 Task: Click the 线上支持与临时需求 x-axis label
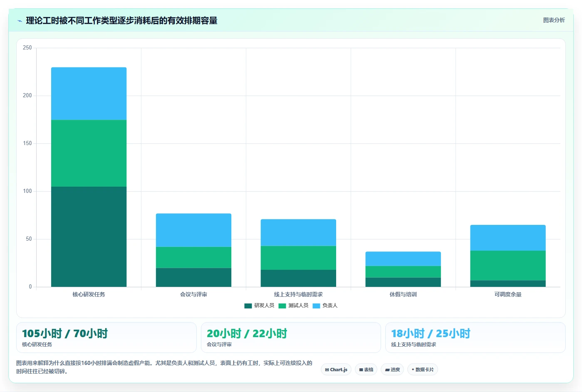[x=298, y=294]
